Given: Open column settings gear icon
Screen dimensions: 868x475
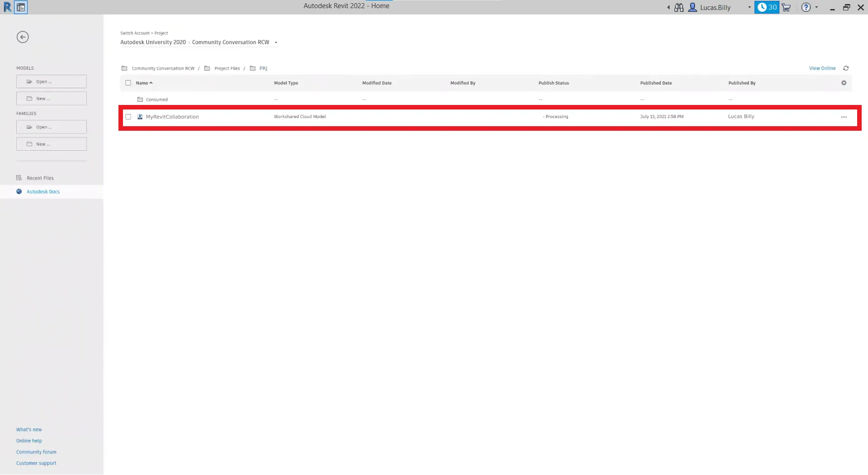Looking at the screenshot, I should pyautogui.click(x=844, y=83).
